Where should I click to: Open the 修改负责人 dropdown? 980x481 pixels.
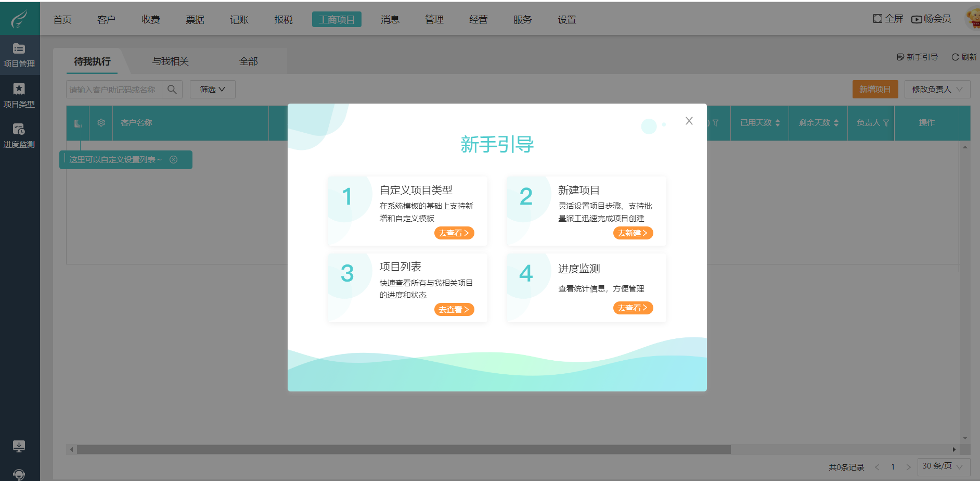(x=937, y=89)
